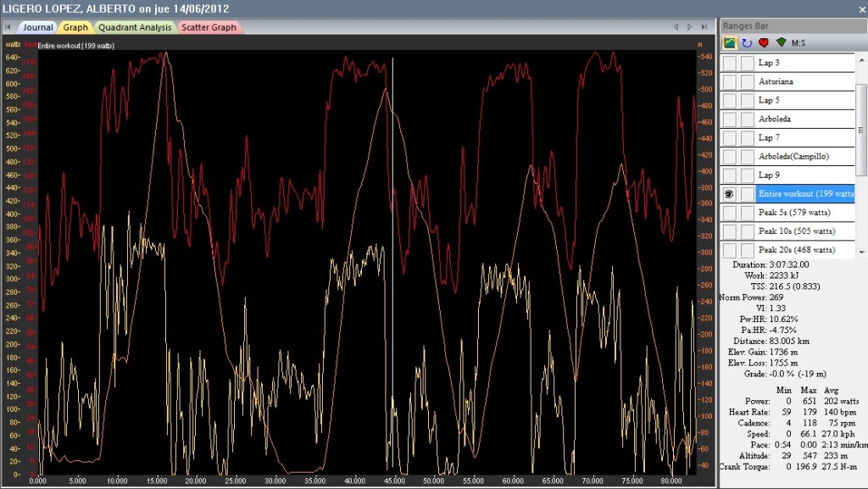Jump to the first tab using the leftmost arrow

(8, 27)
